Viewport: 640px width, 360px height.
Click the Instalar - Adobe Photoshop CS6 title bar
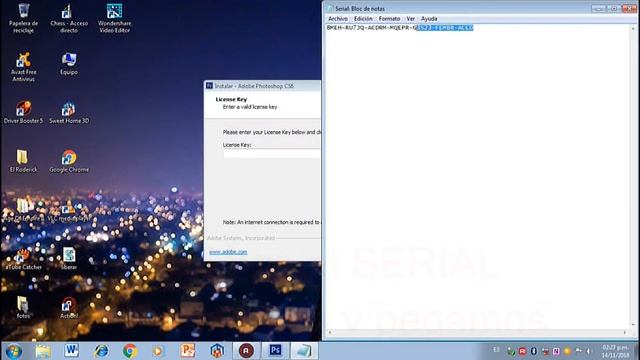(x=263, y=86)
